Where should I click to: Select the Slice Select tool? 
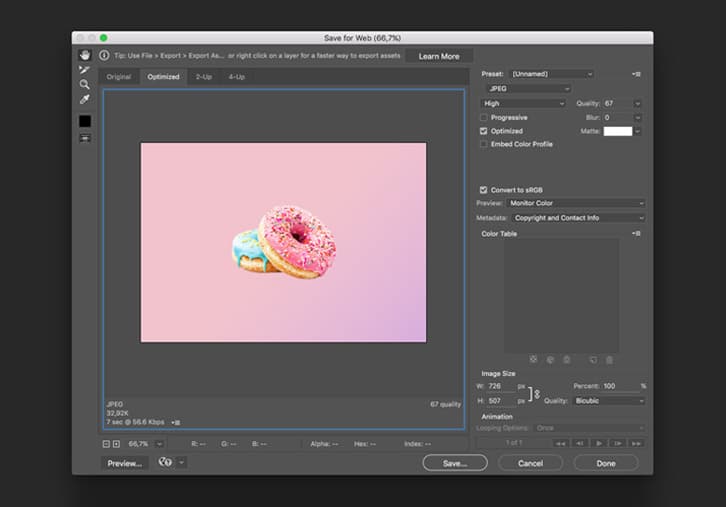[x=84, y=69]
